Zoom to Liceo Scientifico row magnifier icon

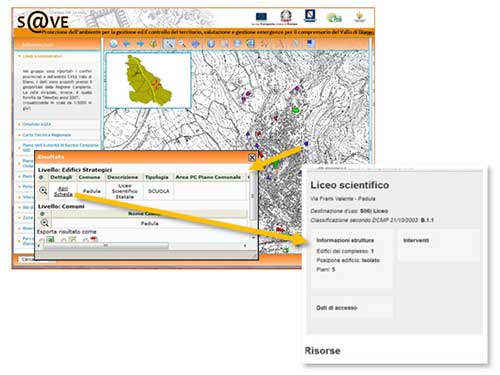click(43, 190)
